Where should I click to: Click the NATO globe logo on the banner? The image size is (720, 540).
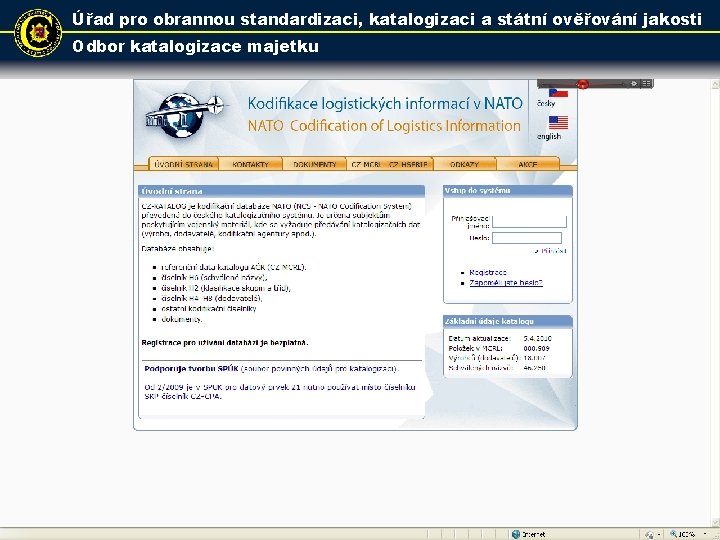click(x=185, y=115)
